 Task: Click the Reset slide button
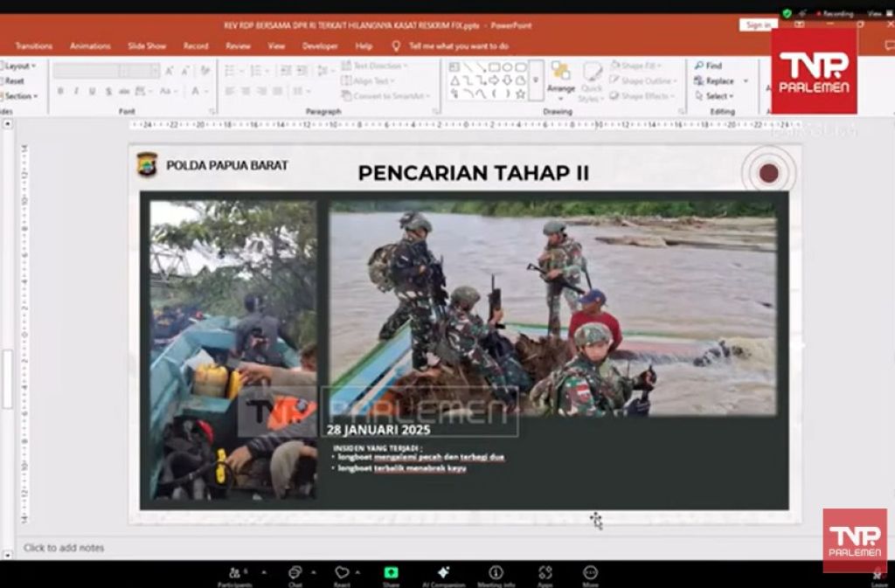click(x=13, y=81)
